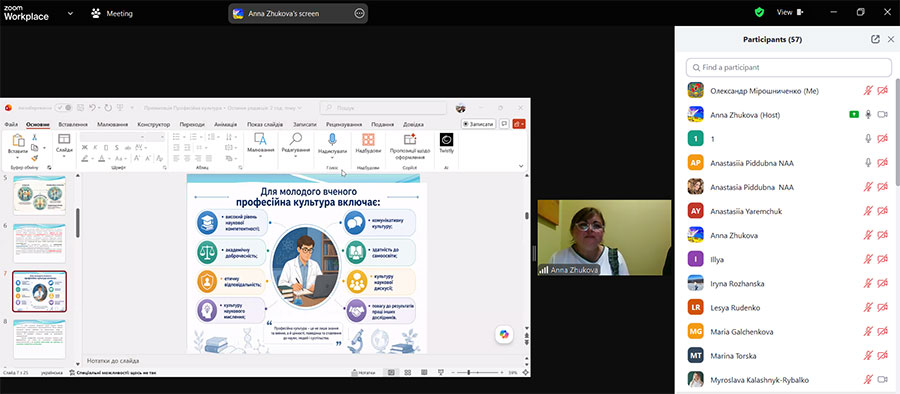Click the New Slide (Слайди) icon
This screenshot has height=394, width=900.
[x=64, y=138]
